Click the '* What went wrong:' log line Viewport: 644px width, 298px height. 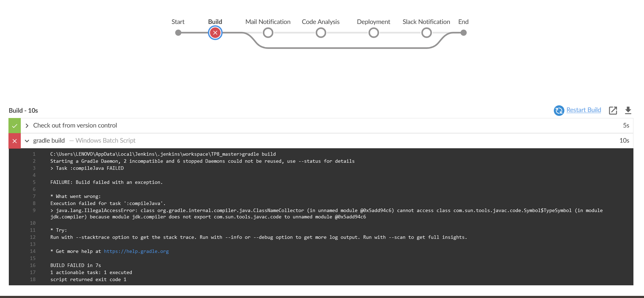75,196
